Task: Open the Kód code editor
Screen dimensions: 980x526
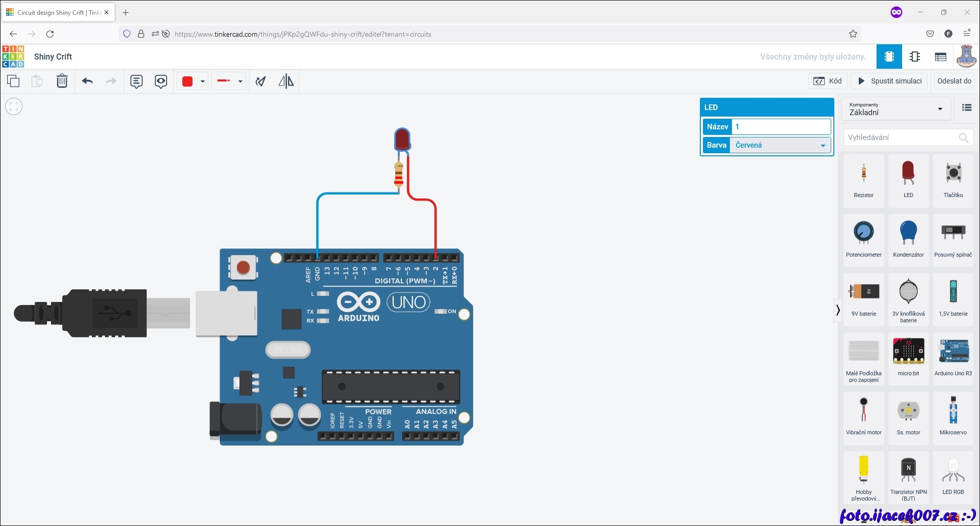Action: [828, 81]
